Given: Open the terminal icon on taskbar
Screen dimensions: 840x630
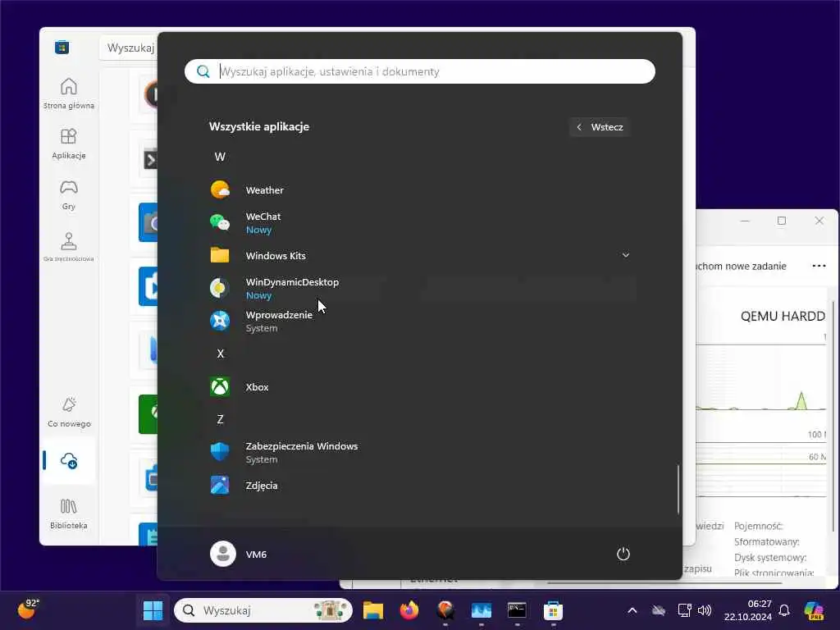Looking at the screenshot, I should click(517, 610).
